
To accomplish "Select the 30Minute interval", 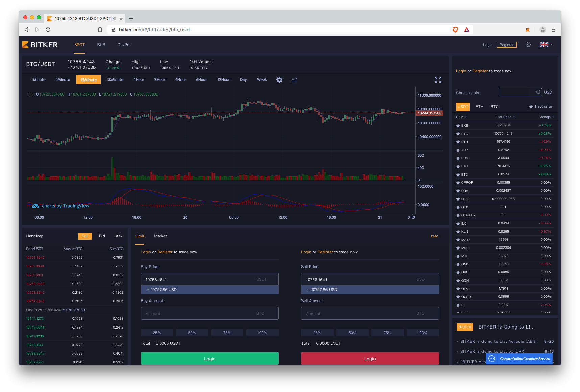I will pos(115,80).
